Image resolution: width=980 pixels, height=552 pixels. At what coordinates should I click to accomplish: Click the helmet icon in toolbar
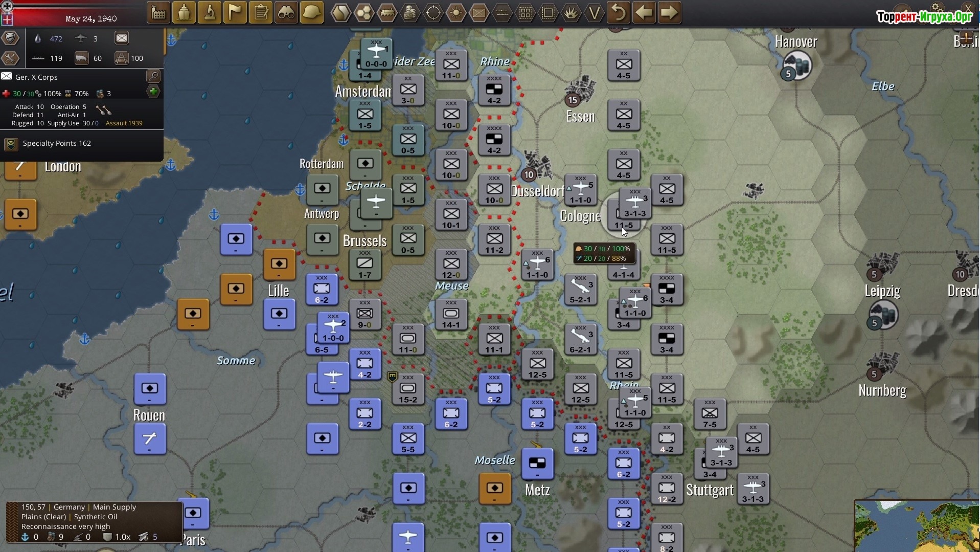[x=312, y=13]
